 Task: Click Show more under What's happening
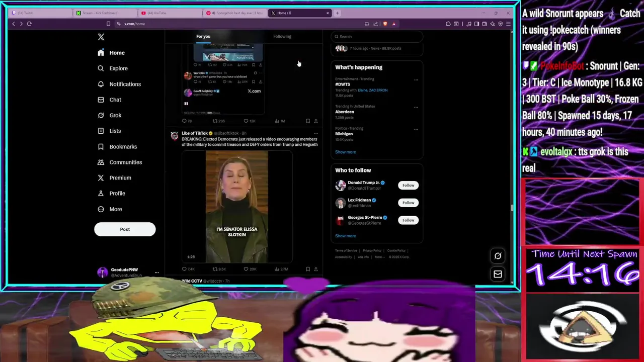pyautogui.click(x=346, y=152)
